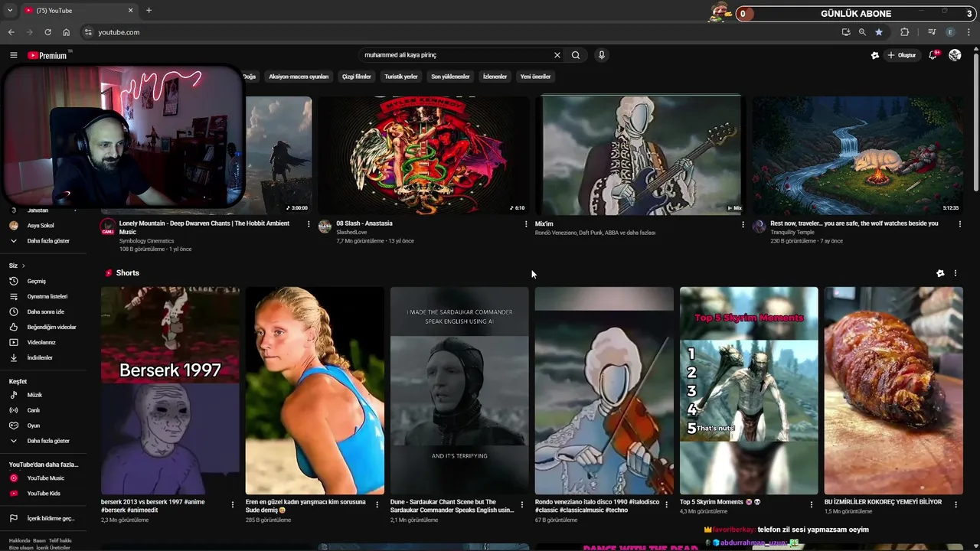Open the YouTube hamburger guide menu

[x=13, y=55]
